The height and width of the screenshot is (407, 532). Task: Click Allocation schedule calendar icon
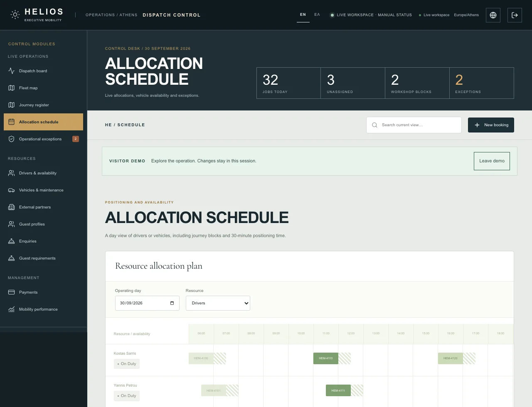point(12,122)
